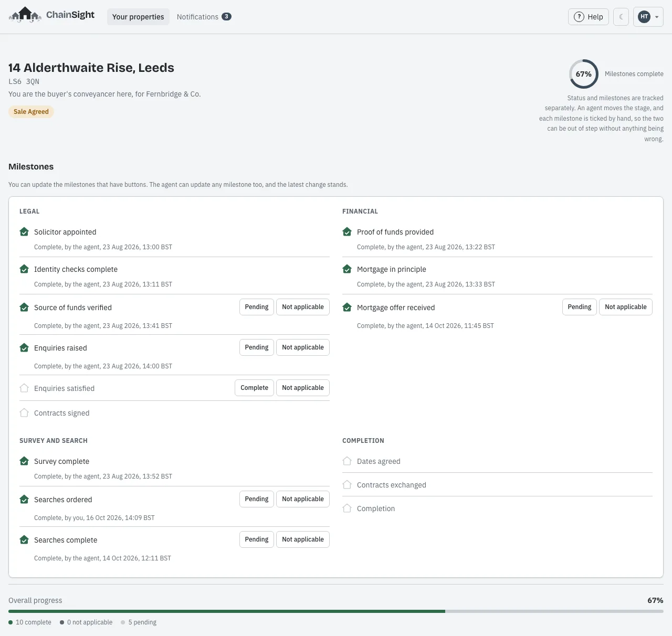Click the Survey complete green check icon
This screenshot has height=636, width=672.
pyautogui.click(x=24, y=461)
